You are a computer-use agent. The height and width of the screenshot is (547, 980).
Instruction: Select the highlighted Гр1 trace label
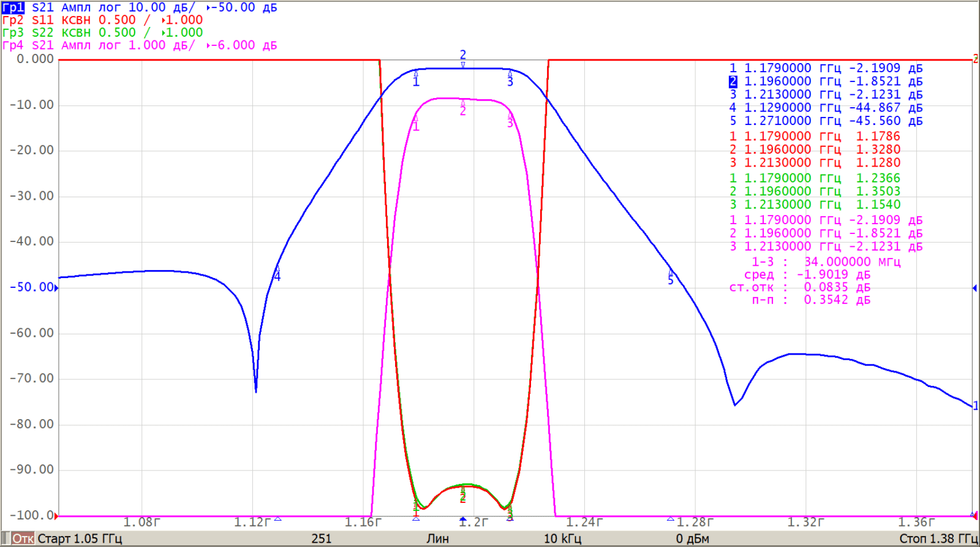click(x=13, y=7)
